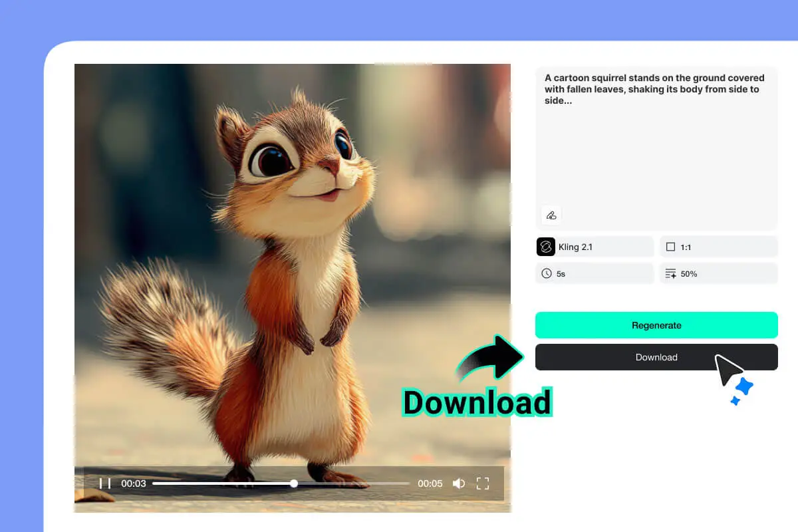Open the 5s duration setting
The width and height of the screenshot is (798, 532).
pos(594,273)
